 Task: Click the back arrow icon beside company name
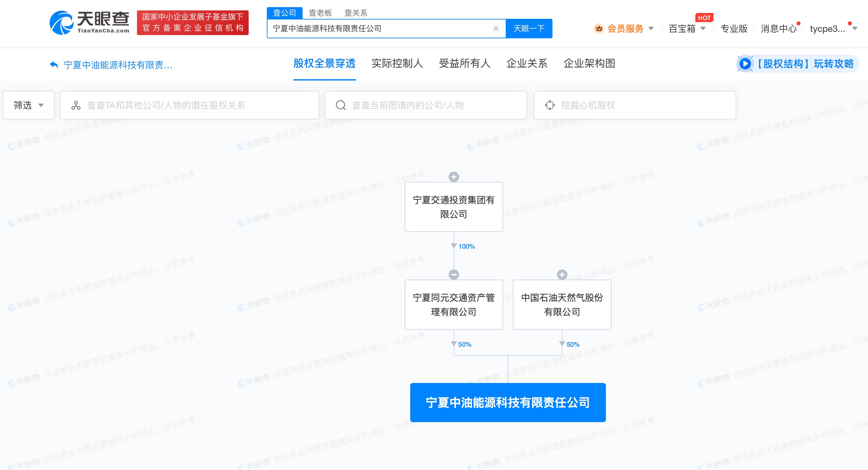coord(54,64)
